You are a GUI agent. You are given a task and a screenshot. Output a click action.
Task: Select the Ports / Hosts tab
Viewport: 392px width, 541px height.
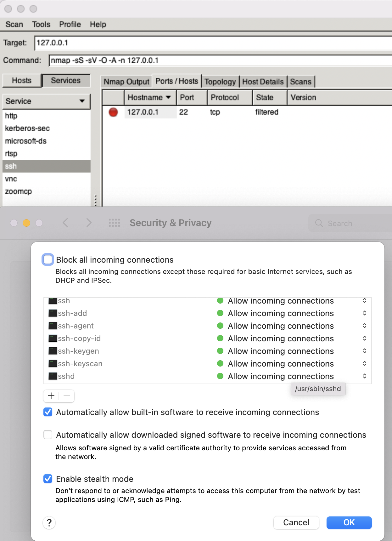[x=177, y=81]
